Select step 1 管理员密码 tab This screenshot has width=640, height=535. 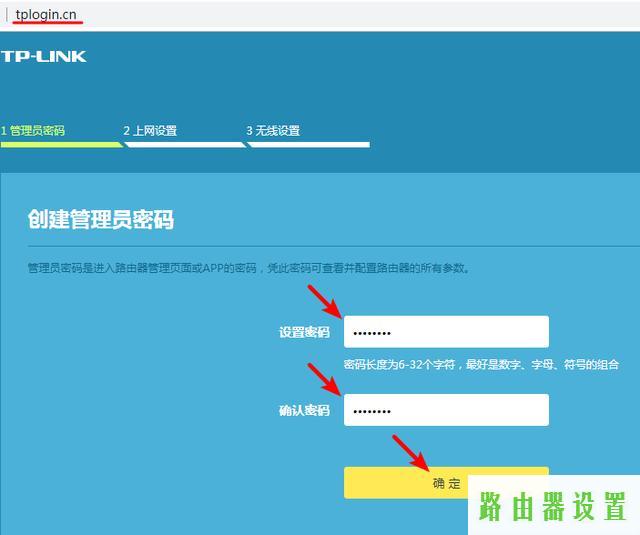[33, 131]
